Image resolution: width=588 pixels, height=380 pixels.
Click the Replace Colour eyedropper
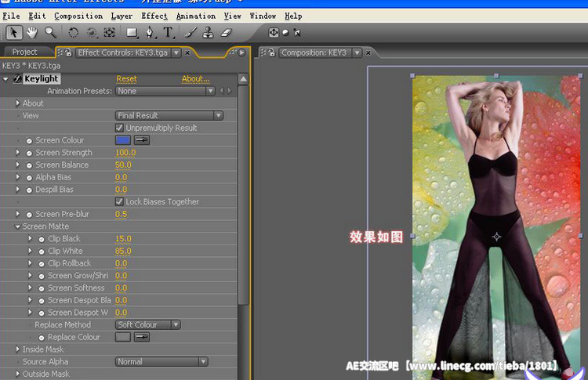tap(142, 337)
